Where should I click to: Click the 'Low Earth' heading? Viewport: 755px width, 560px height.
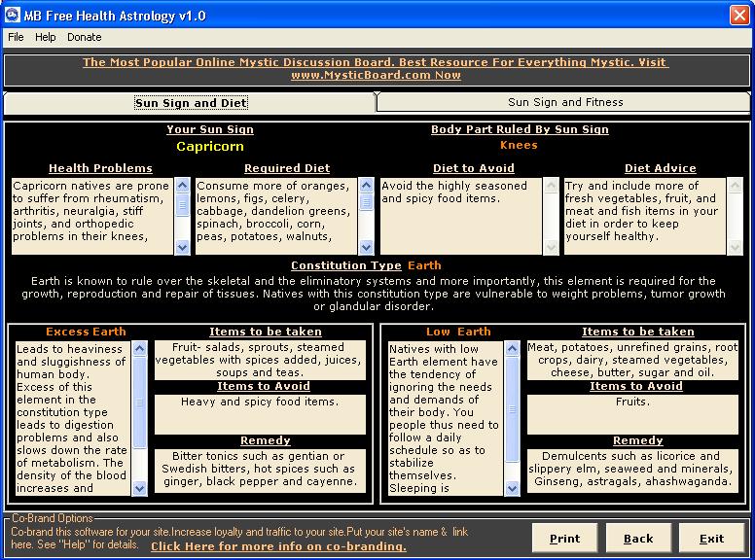tap(458, 332)
